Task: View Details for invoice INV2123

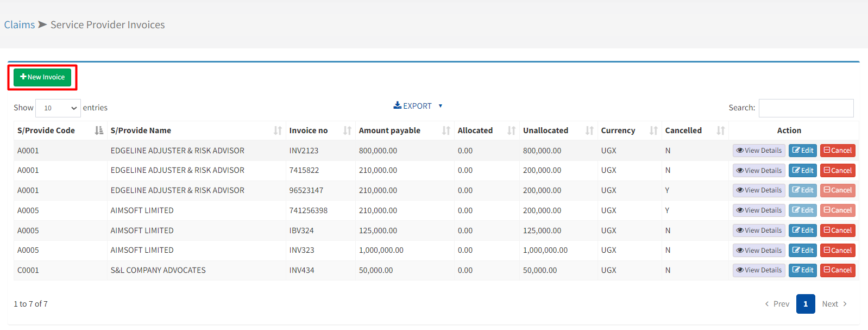Action: [x=759, y=151]
